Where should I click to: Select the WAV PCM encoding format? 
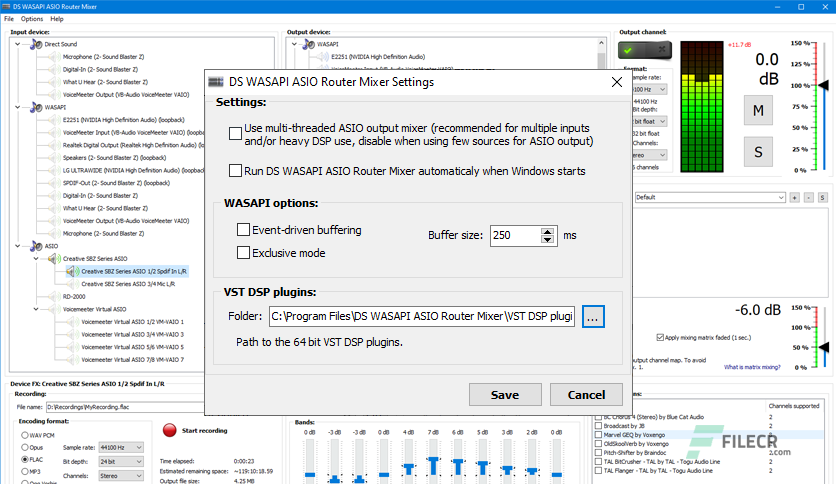[x=25, y=435]
